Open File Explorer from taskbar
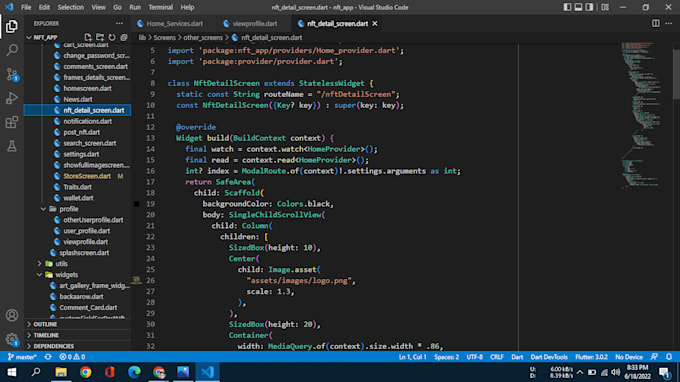The height and width of the screenshot is (382, 680). pyautogui.click(x=61, y=372)
